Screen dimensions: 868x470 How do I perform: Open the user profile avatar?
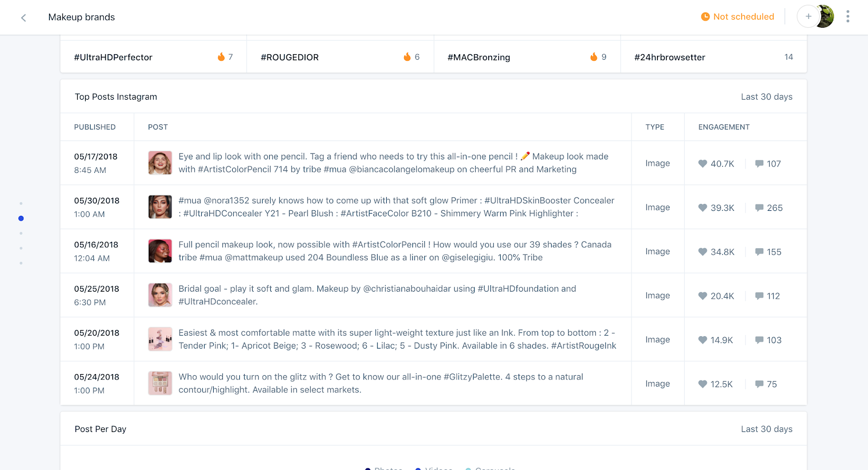click(826, 17)
